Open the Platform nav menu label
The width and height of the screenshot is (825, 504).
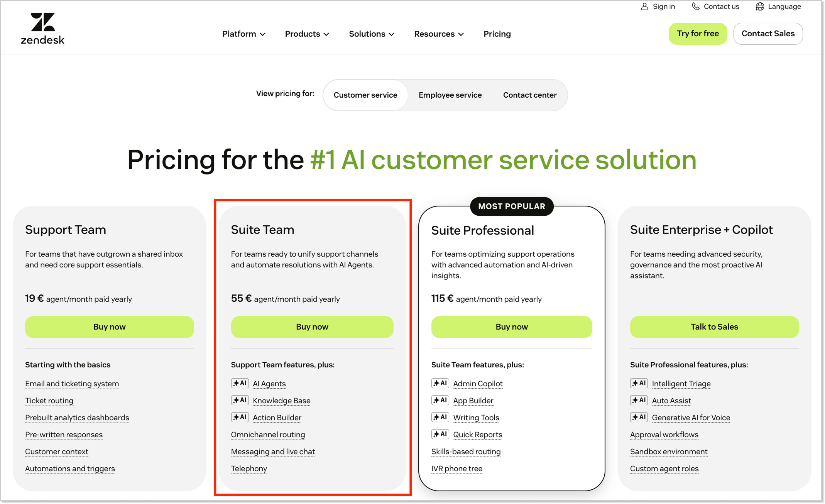(239, 34)
